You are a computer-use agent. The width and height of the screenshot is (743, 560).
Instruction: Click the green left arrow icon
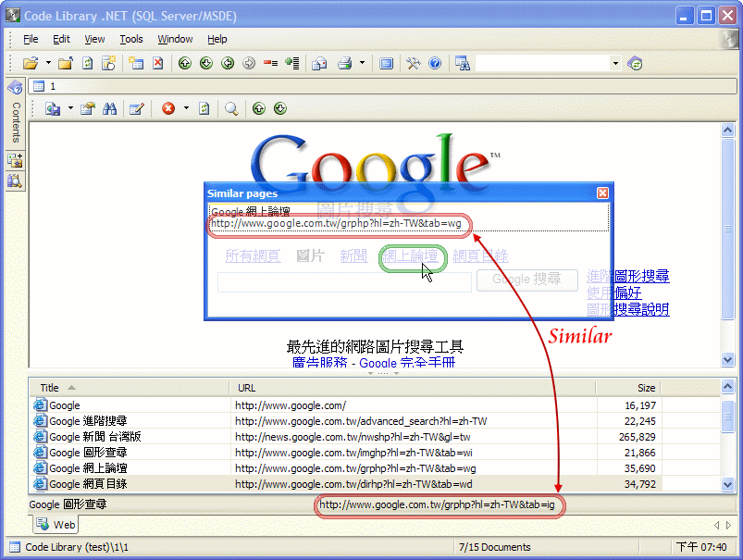(x=228, y=63)
